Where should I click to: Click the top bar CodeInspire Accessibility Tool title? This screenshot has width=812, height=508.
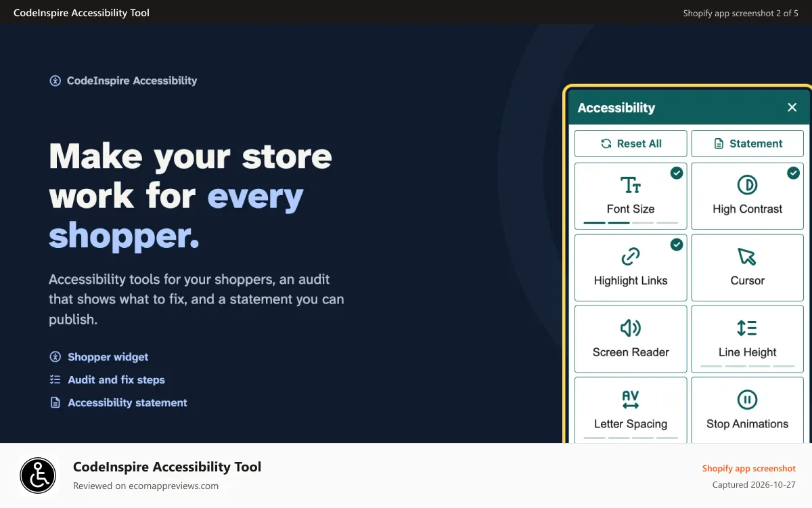(x=82, y=13)
